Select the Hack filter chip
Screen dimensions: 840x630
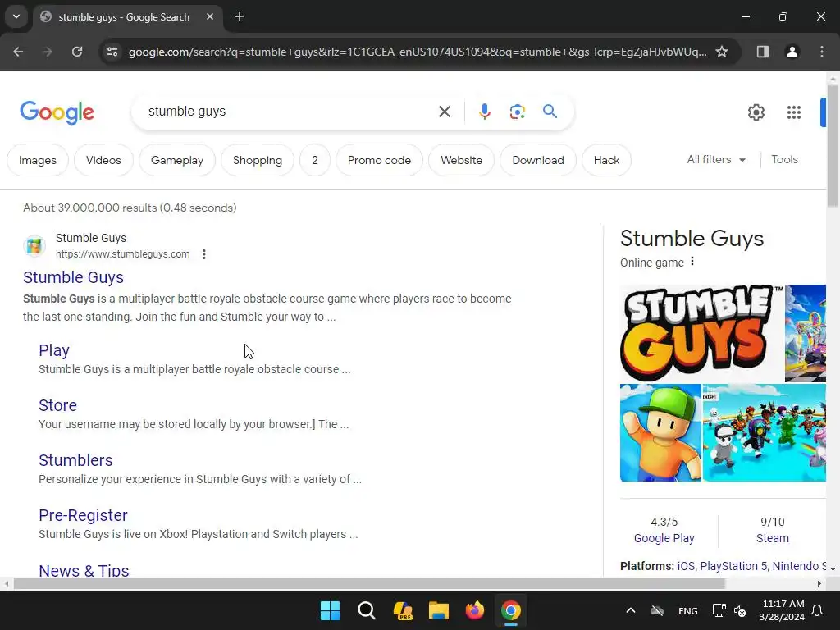[606, 160]
